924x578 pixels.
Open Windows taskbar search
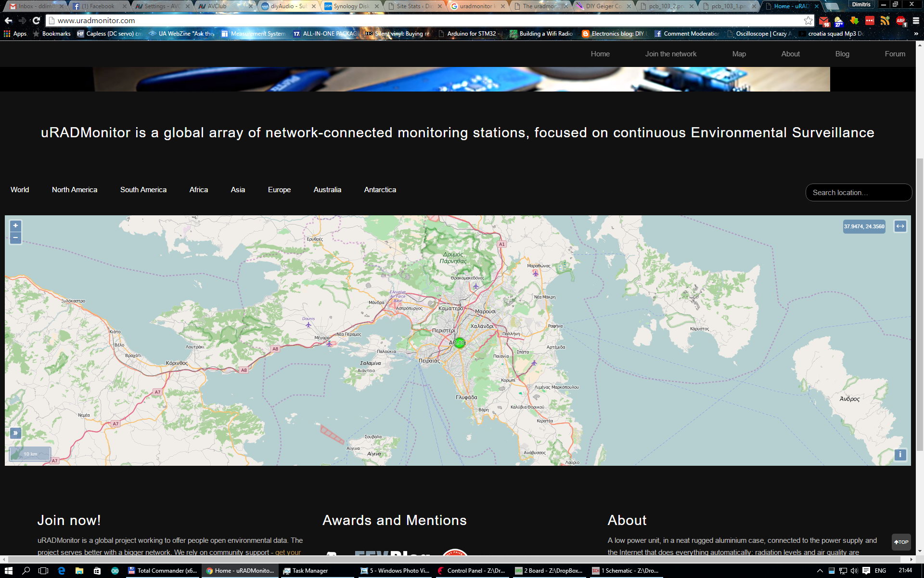point(26,570)
